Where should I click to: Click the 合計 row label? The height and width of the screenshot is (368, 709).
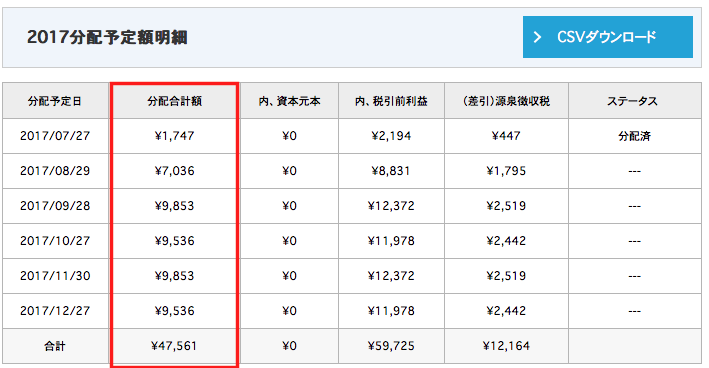pos(55,346)
